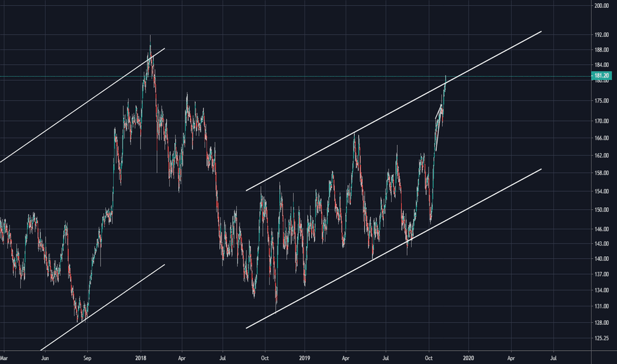Click the Sep label on the time axis

tap(87, 358)
